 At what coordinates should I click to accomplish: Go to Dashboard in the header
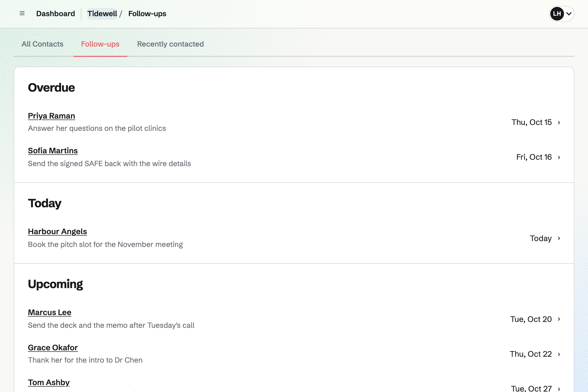point(56,14)
